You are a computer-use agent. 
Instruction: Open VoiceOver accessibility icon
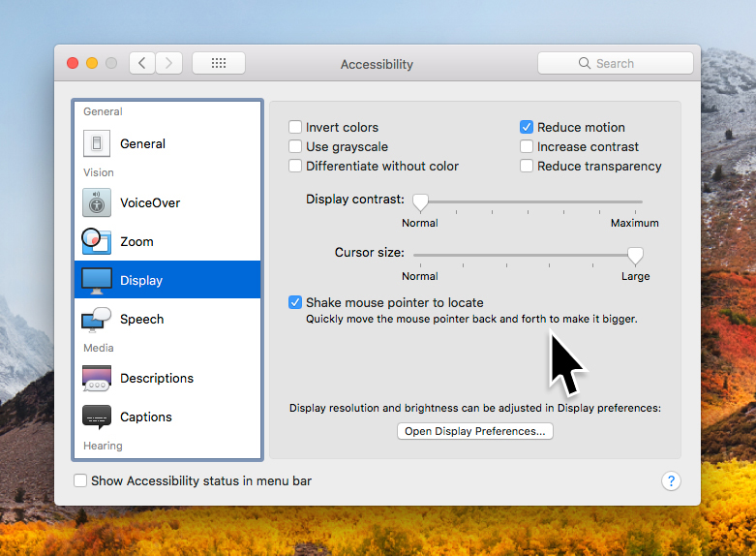(97, 202)
